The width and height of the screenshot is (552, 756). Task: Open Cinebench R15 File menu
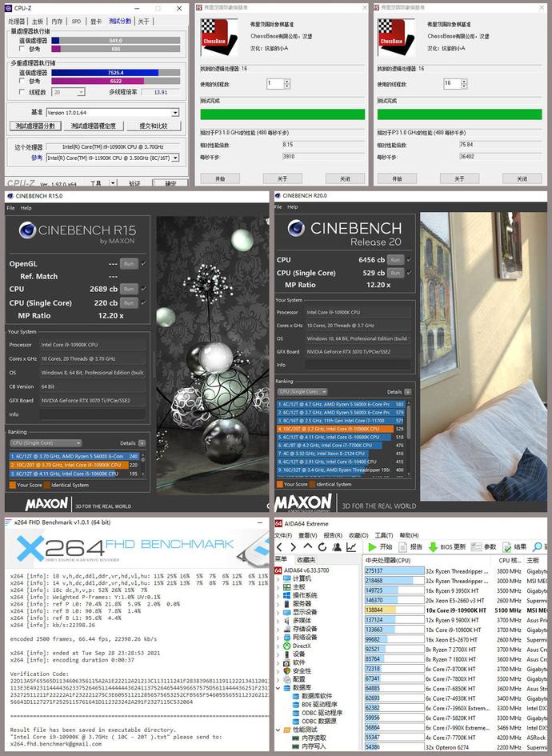10,208
